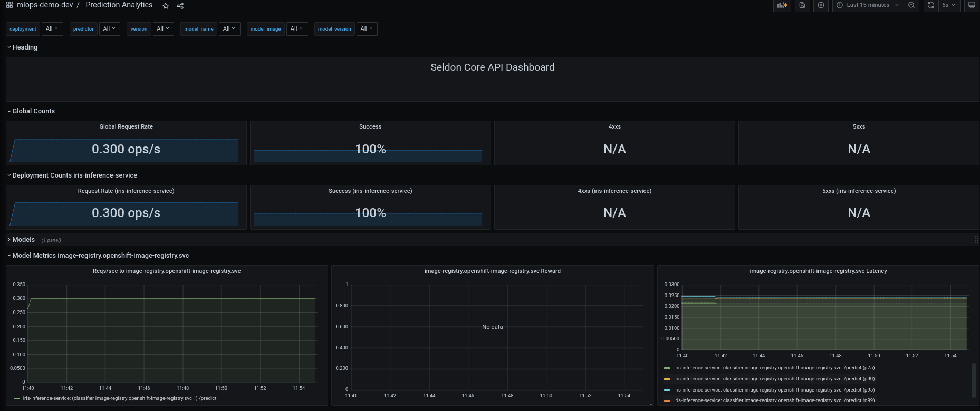980x411 pixels.
Task: Collapse Deployment Counts iris-inference-service row
Action: pos(72,175)
